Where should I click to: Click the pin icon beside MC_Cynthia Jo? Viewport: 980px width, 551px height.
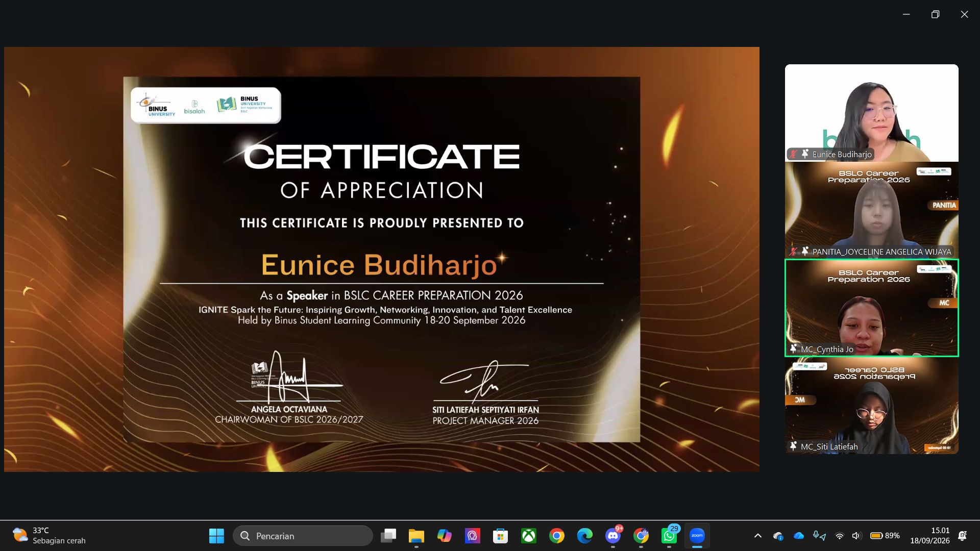793,348
